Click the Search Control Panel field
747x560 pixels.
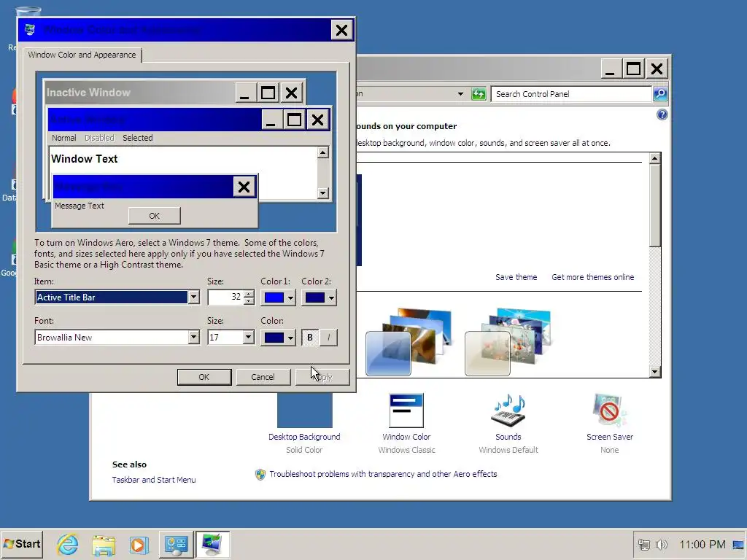point(571,94)
